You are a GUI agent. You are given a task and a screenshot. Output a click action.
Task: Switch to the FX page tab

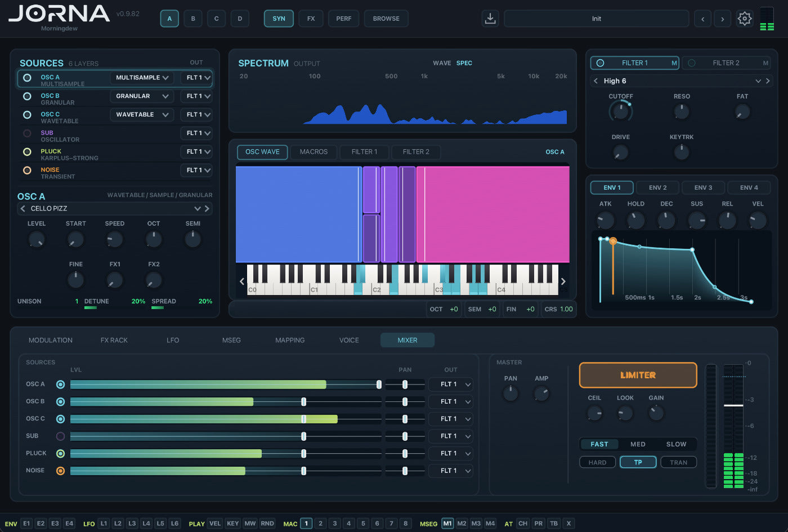pyautogui.click(x=311, y=19)
